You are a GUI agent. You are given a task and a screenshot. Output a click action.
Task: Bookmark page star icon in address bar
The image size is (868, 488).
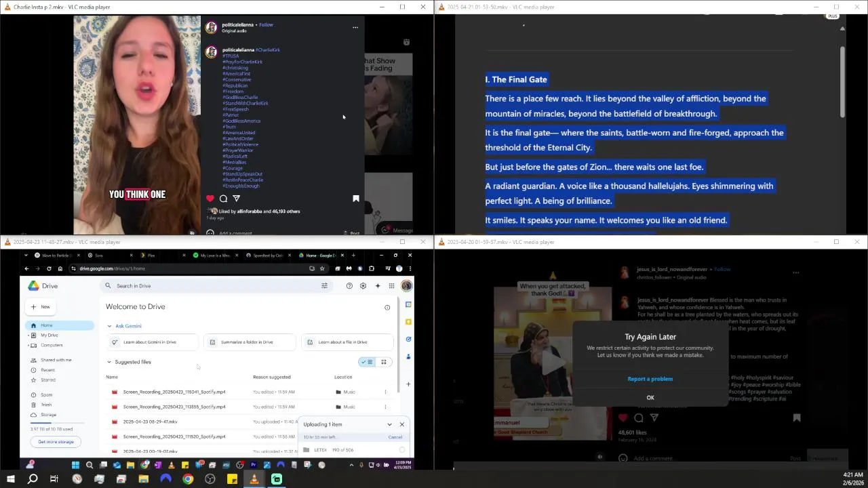[322, 268]
